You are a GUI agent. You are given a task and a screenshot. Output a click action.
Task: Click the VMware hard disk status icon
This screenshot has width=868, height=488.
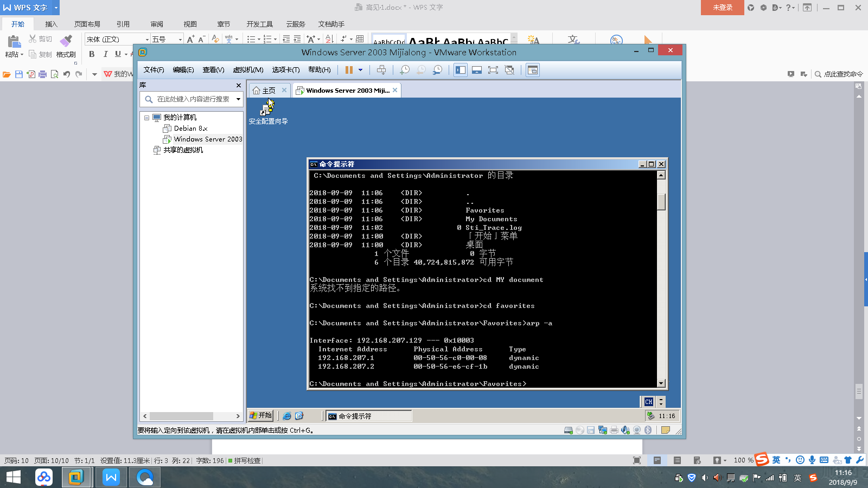click(569, 430)
